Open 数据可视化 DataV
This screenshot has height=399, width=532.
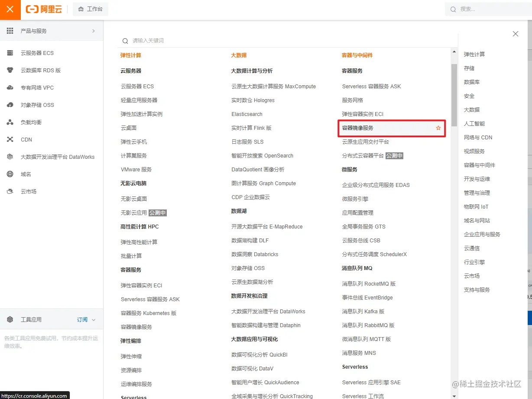pos(253,369)
